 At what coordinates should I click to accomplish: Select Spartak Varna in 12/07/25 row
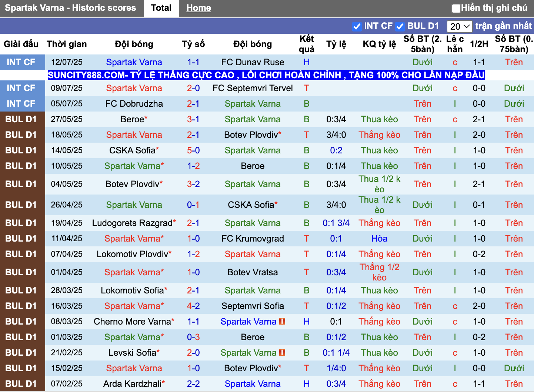pyautogui.click(x=134, y=62)
